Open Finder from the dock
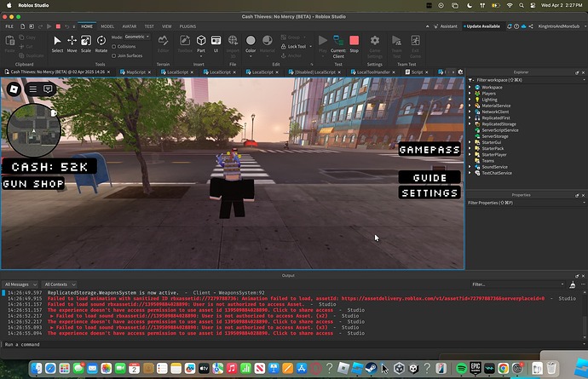This screenshot has height=379, width=588. (x=37, y=369)
